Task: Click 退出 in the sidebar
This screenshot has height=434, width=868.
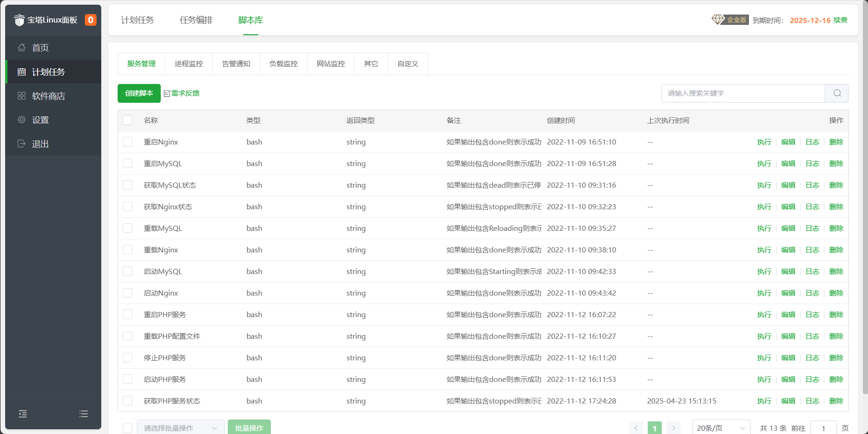Action: click(x=53, y=144)
